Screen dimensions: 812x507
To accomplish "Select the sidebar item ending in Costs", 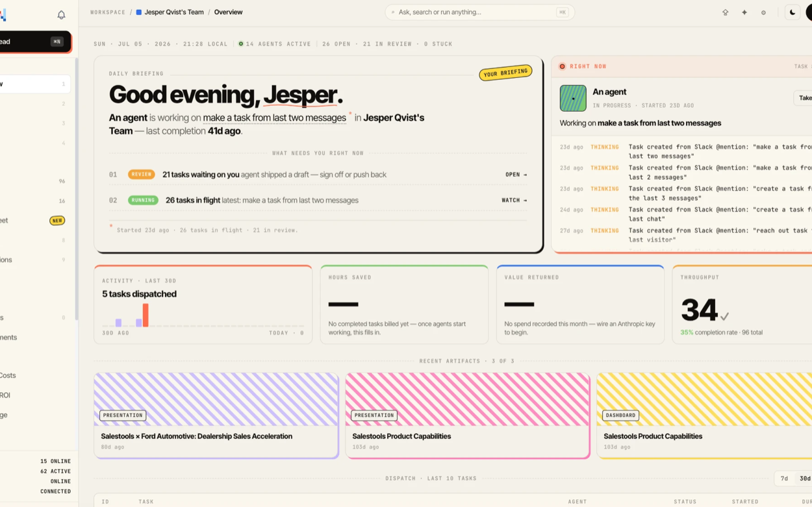I will click(35, 375).
